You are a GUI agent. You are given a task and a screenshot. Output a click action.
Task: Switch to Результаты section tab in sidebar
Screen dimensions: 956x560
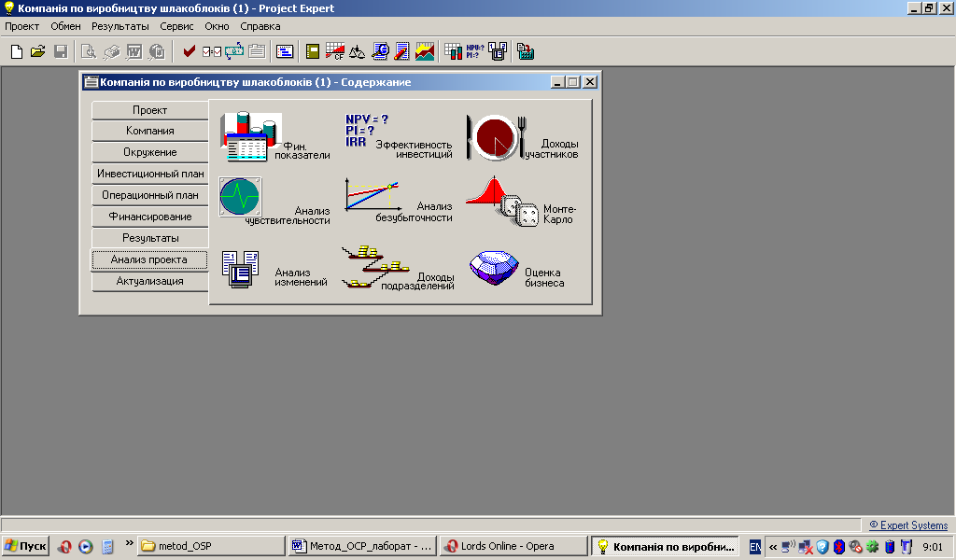(x=150, y=238)
